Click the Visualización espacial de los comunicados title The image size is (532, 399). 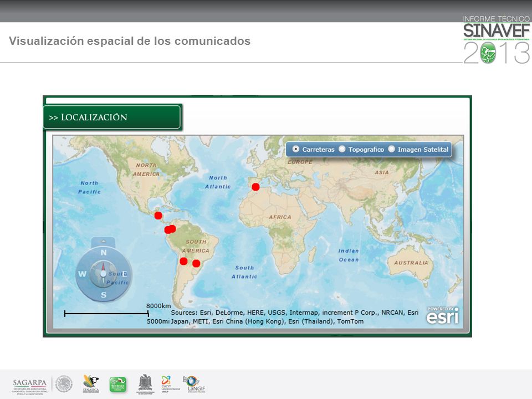coord(130,41)
